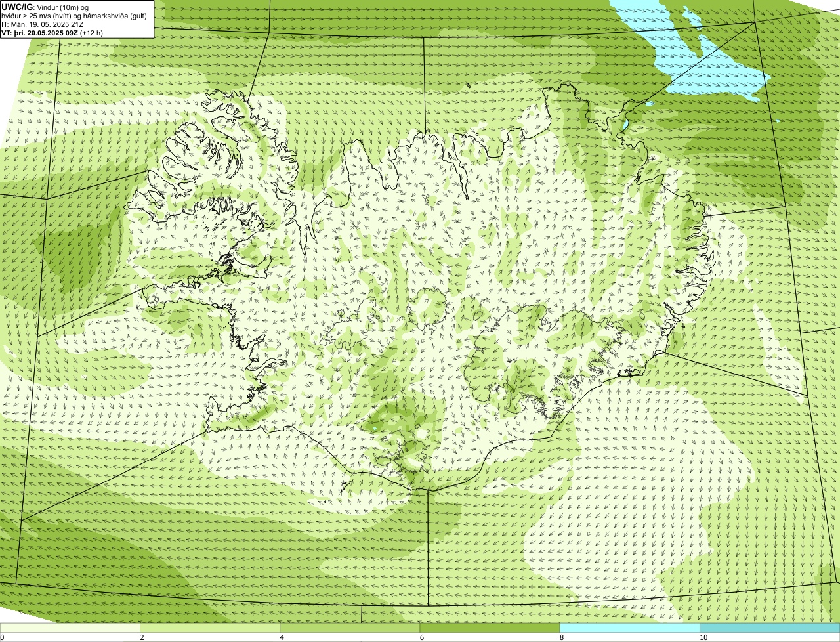Viewport: 840px width, 642px height.
Task: Click the legend scale label '6'
Action: click(x=421, y=637)
